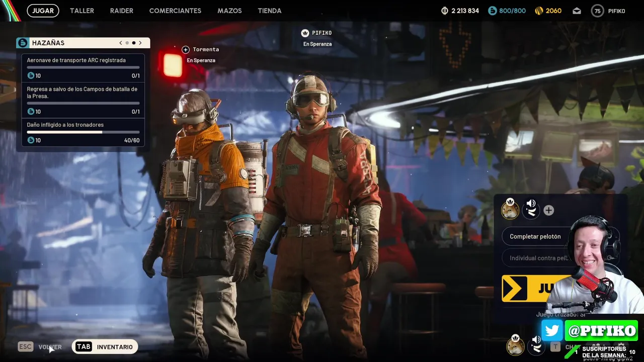Add a squad member with plus button
644x362 pixels.
tap(549, 211)
